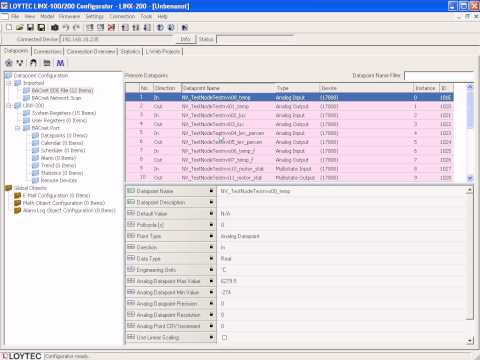Click the three-node network icon below the tabs
The width and height of the screenshot is (480, 360).
pos(20,63)
